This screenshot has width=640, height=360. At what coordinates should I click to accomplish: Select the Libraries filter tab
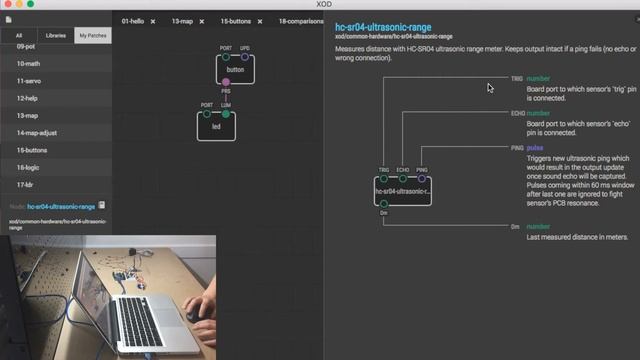point(56,36)
